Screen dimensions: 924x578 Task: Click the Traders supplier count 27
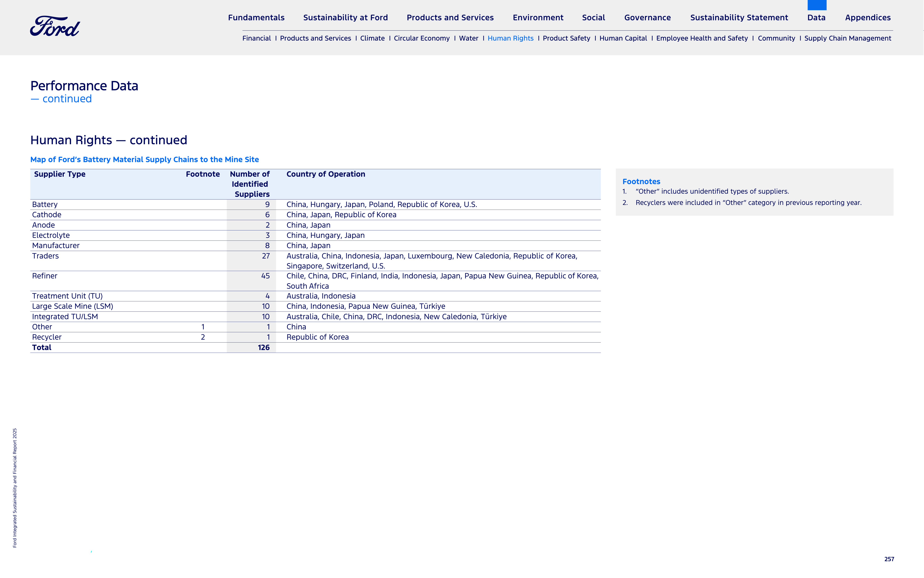[x=266, y=256]
